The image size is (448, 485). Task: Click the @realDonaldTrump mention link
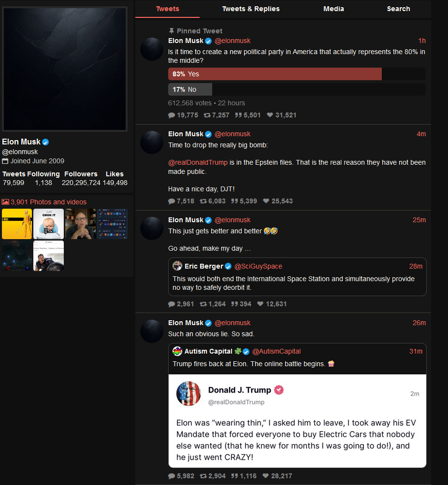198,162
